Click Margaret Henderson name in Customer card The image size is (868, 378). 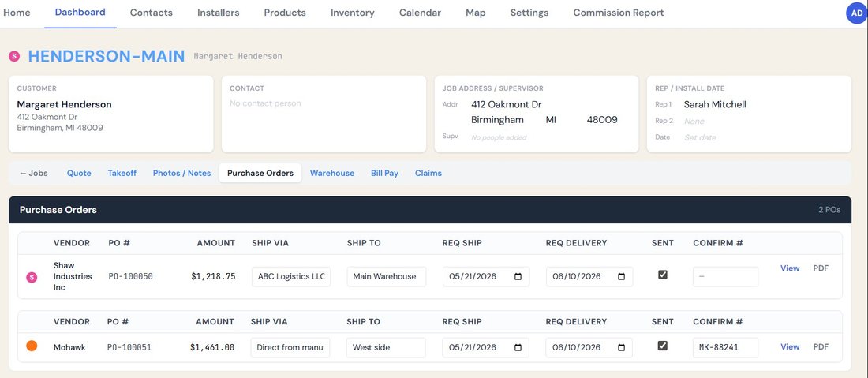coord(64,104)
